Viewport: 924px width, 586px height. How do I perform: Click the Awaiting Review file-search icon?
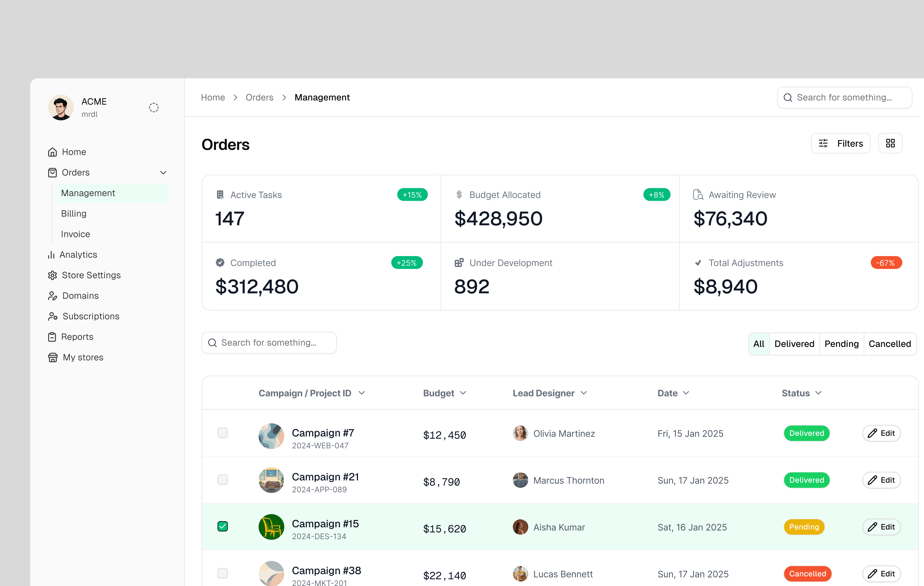[698, 195]
